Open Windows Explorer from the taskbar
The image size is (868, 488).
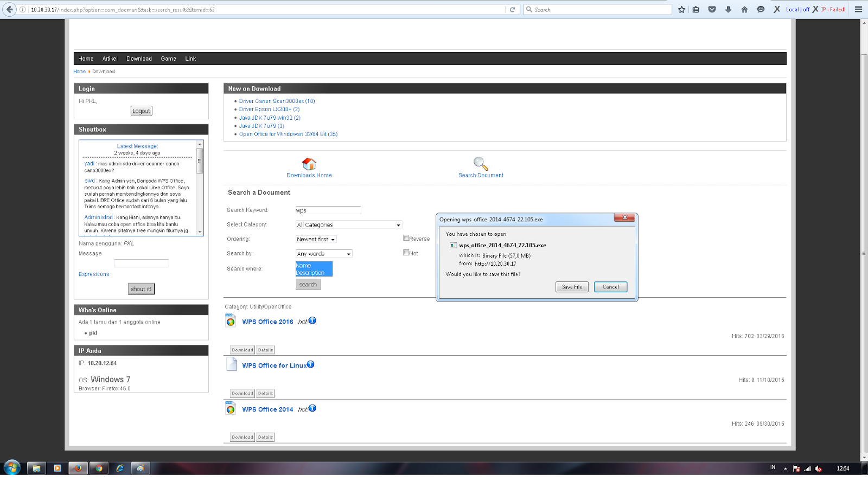coord(36,468)
